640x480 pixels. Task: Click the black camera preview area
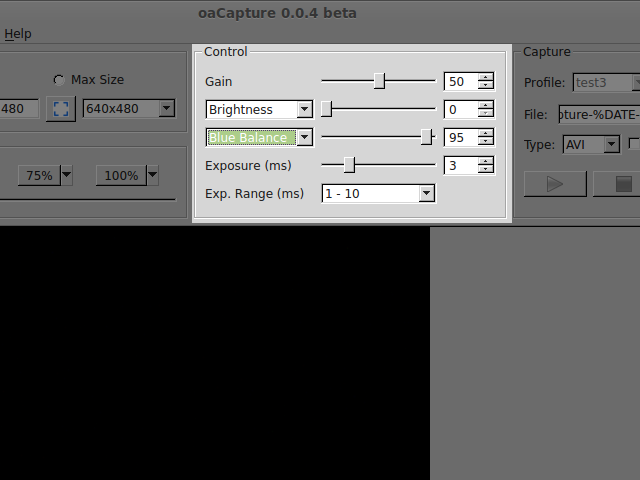[x=215, y=353]
